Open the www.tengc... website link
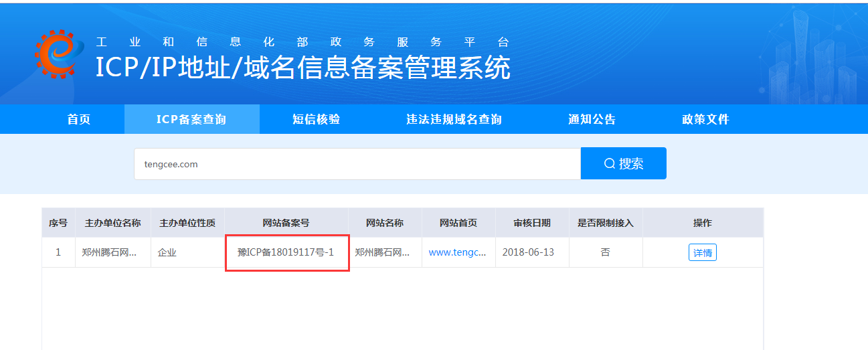This screenshot has width=868, height=350. (x=457, y=253)
